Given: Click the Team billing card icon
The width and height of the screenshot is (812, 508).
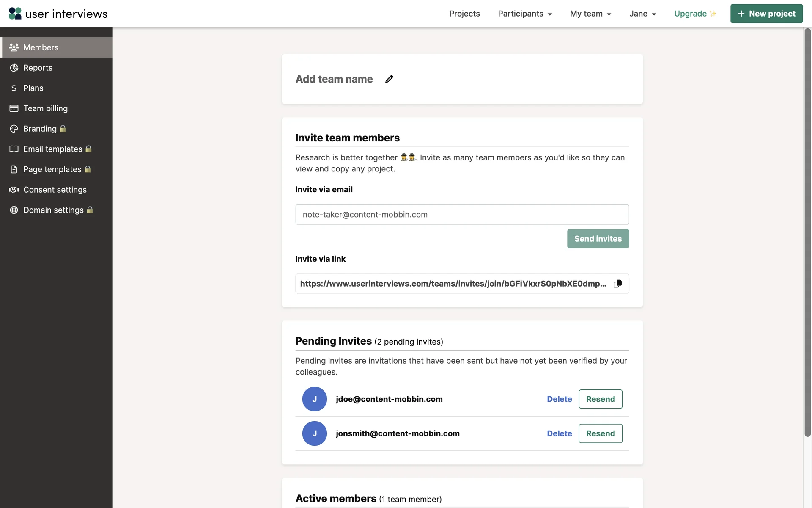Looking at the screenshot, I should pyautogui.click(x=14, y=108).
